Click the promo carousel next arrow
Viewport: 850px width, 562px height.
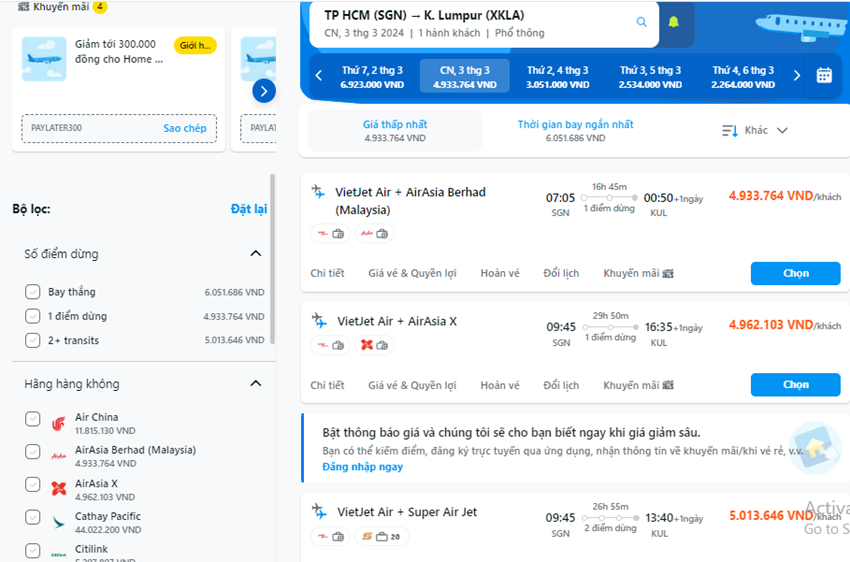tap(264, 91)
